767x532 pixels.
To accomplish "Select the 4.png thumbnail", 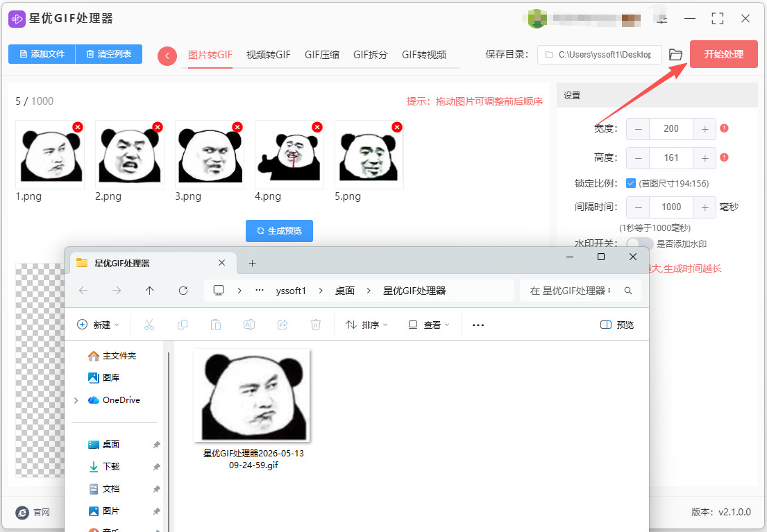I will coord(289,155).
